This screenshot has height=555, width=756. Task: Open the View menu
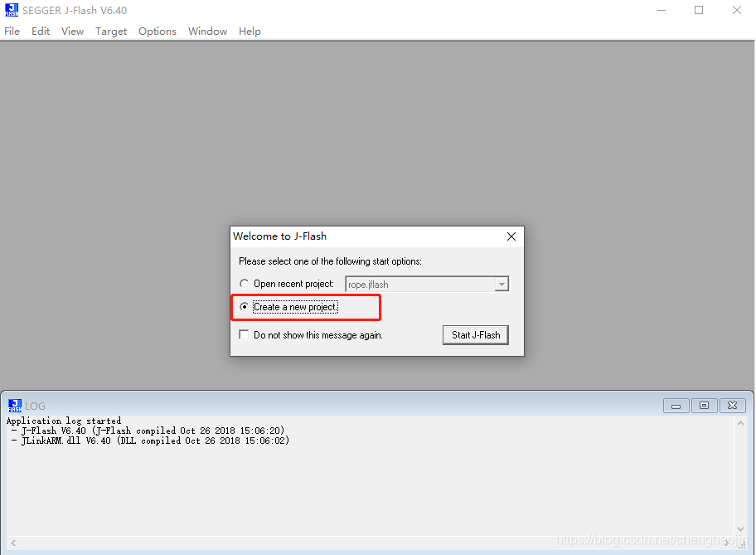tap(72, 32)
